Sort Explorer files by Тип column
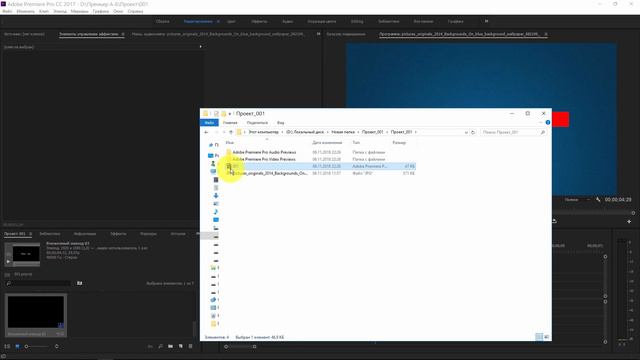 pos(356,143)
